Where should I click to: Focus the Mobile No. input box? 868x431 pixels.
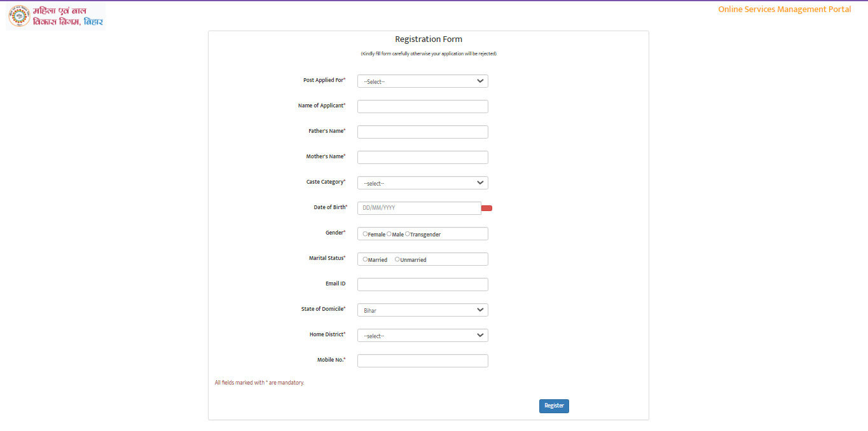pos(422,361)
